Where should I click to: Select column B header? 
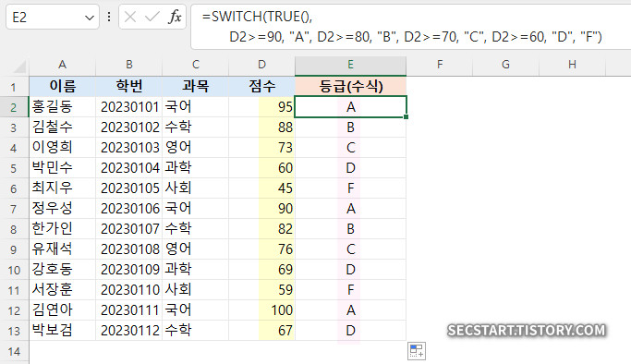128,65
